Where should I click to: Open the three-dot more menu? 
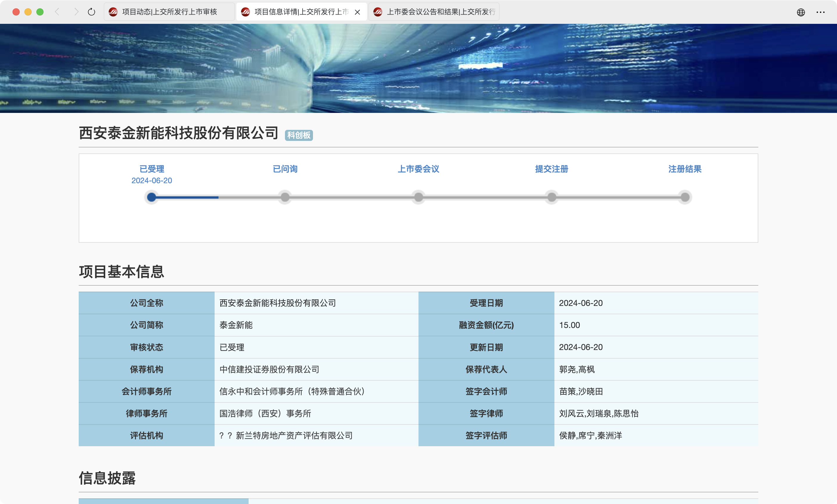click(x=820, y=12)
